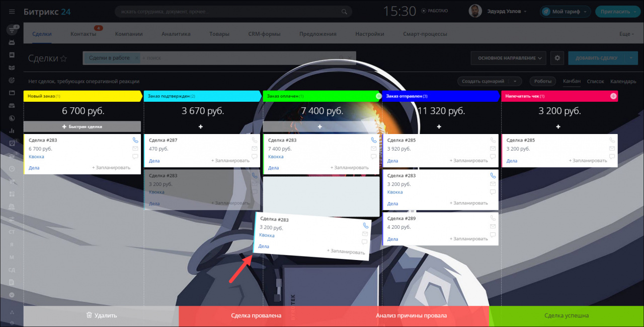The height and width of the screenshot is (327, 644).
Task: Click the chat icon on deal #289
Action: coord(493,235)
